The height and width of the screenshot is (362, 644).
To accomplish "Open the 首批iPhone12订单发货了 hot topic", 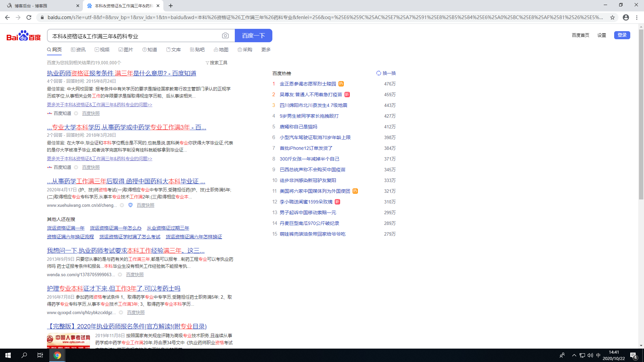I will (x=306, y=148).
